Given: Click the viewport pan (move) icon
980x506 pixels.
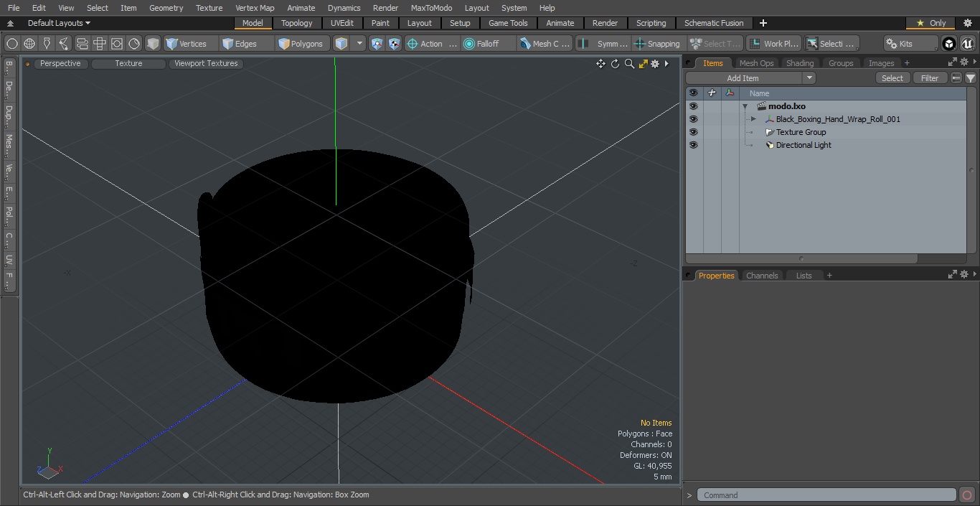Looking at the screenshot, I should (600, 64).
